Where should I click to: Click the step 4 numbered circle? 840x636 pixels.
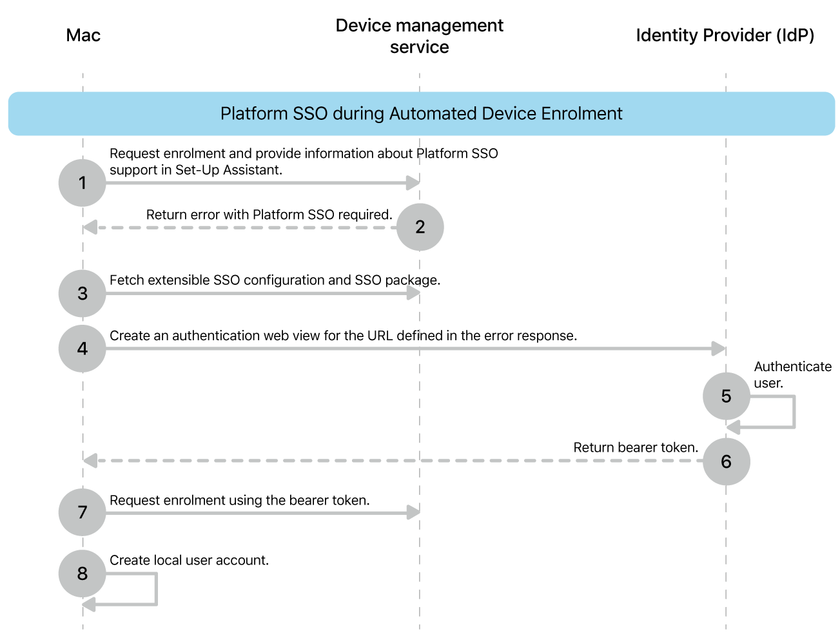click(82, 348)
